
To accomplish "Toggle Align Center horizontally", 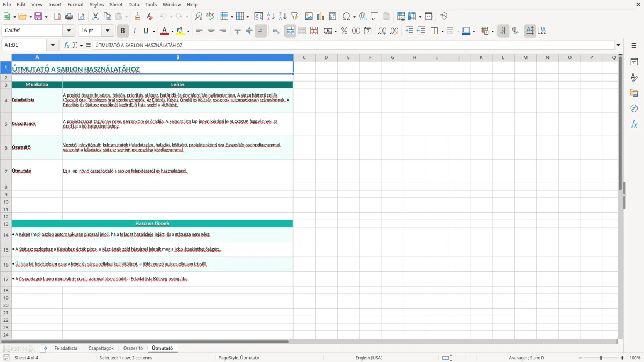I will click(x=211, y=31).
